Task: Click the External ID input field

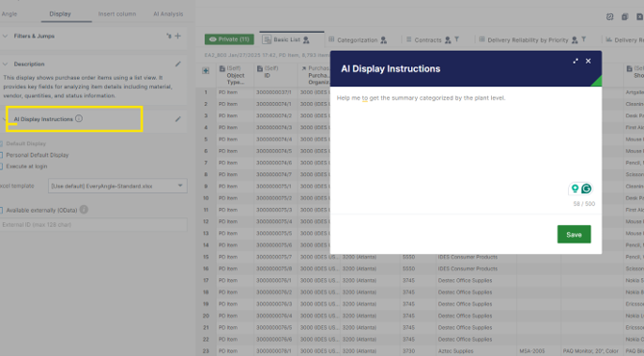Action: point(93,225)
